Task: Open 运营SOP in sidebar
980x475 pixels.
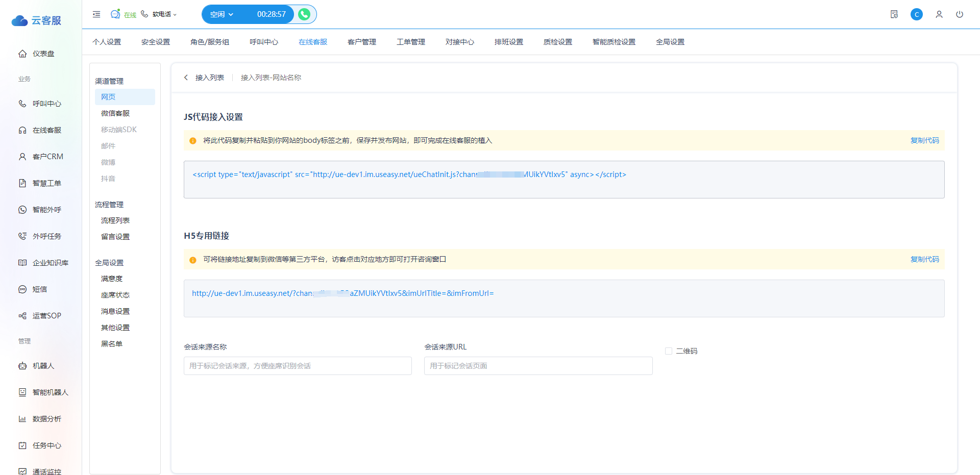Action: pyautogui.click(x=41, y=316)
